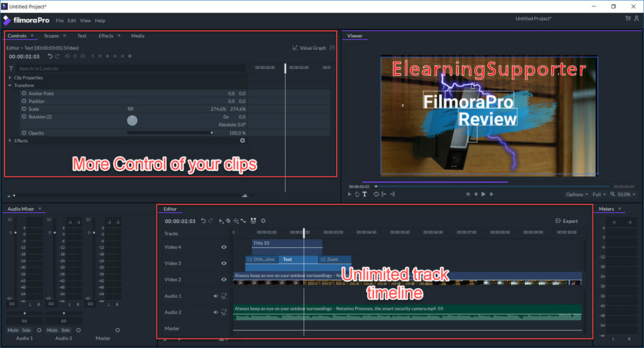The image size is (644, 348).
Task: Open the 50.0% zoom dropdown
Action: click(626, 194)
